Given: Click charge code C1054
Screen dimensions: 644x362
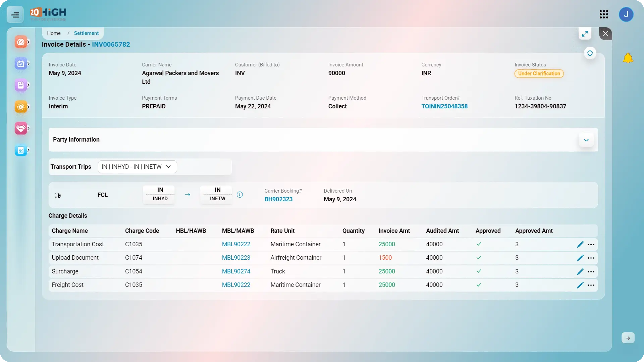Looking at the screenshot, I should (133, 271).
